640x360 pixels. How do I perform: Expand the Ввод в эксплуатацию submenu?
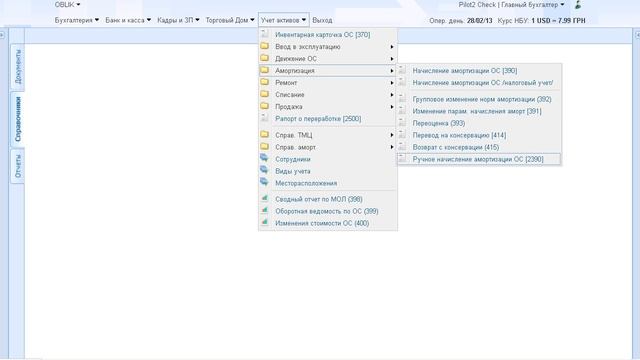(x=328, y=47)
